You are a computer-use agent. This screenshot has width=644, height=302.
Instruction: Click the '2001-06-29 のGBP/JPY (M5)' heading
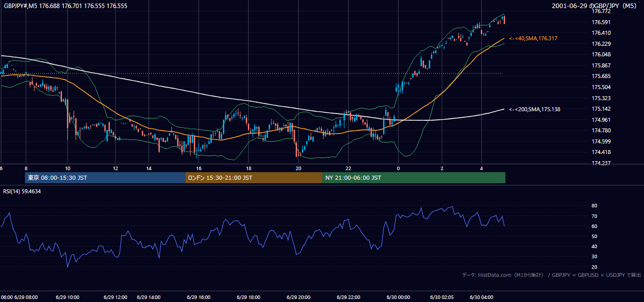594,6
